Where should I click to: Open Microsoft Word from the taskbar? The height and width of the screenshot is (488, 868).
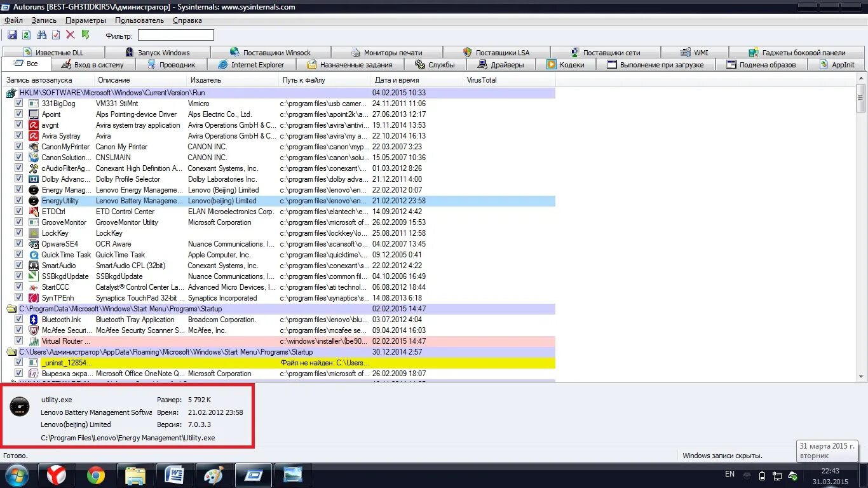tap(175, 475)
